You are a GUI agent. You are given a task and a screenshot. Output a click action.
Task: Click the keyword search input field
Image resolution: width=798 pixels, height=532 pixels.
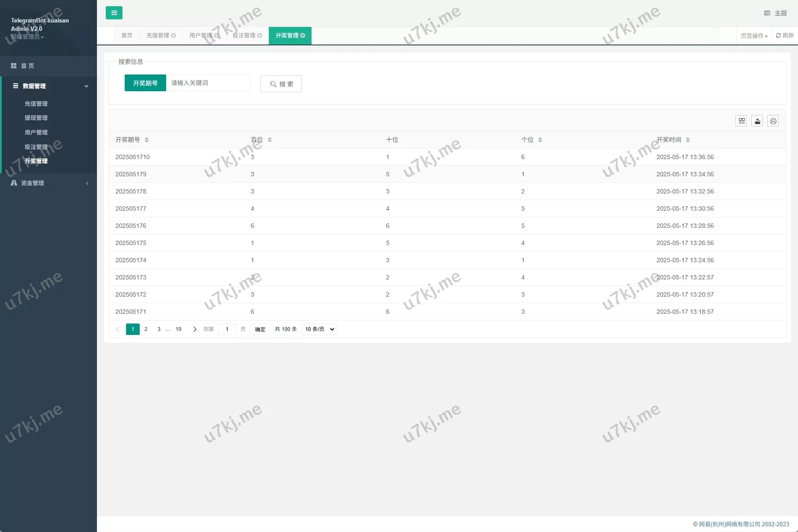pyautogui.click(x=208, y=83)
